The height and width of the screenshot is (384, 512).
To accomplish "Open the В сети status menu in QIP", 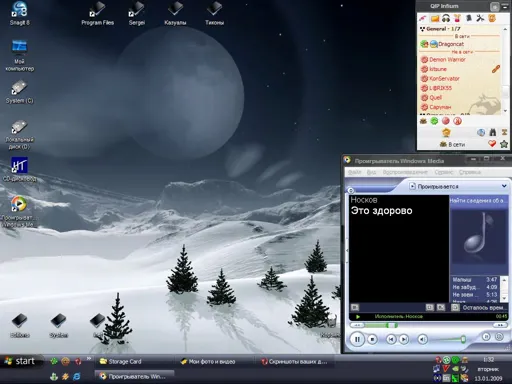I will (x=453, y=144).
